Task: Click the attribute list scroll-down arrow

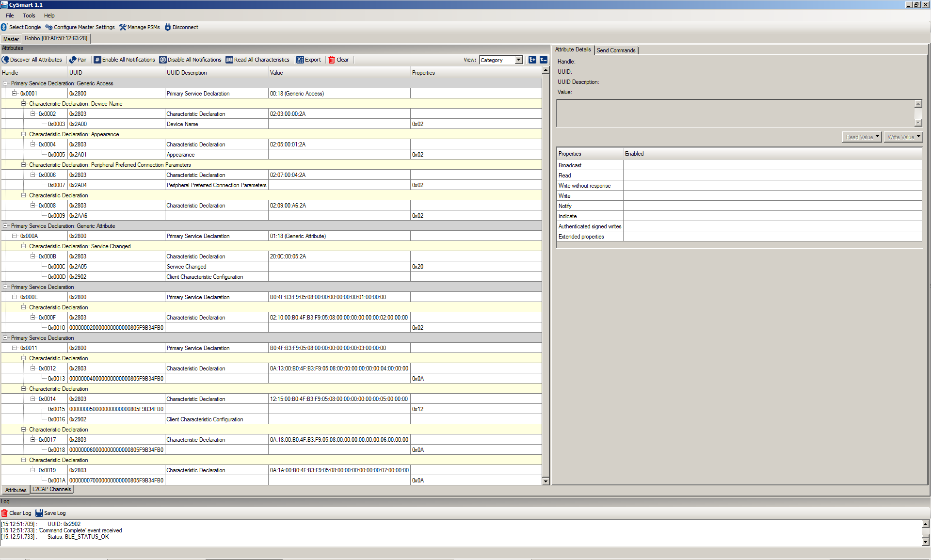Action: click(x=546, y=481)
